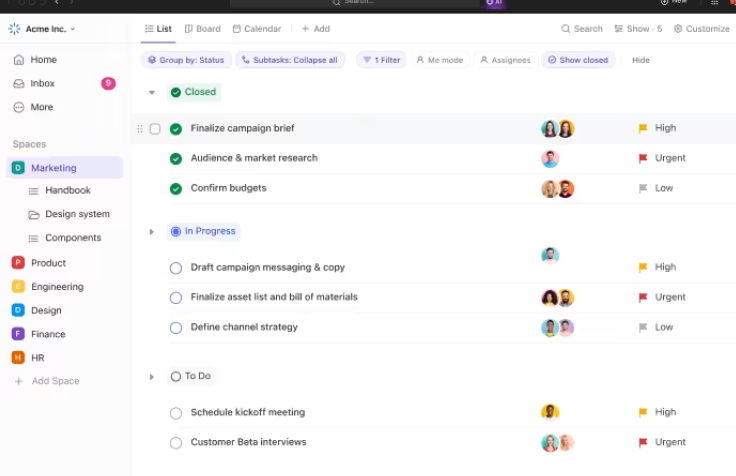Open assignee avatar of Audience & market research
The height and width of the screenshot is (476, 736).
[550, 159]
